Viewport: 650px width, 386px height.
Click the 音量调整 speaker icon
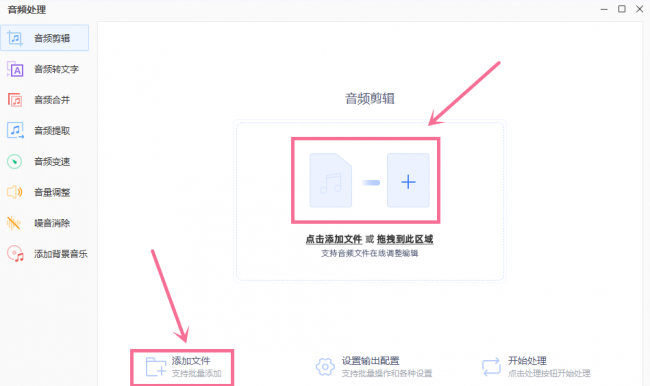click(x=15, y=192)
